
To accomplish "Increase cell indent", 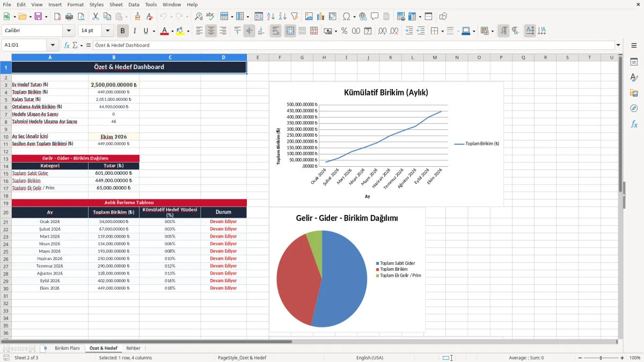I will [x=409, y=31].
